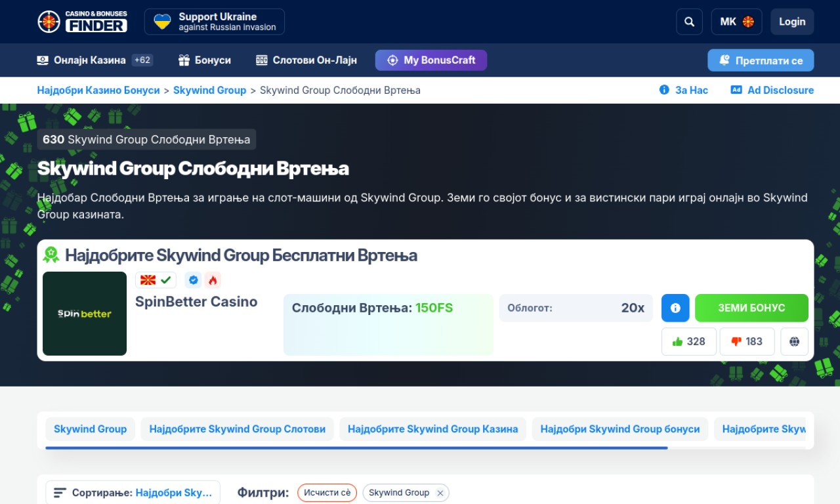
Task: Open the Бонуси menu item
Action: 205,60
